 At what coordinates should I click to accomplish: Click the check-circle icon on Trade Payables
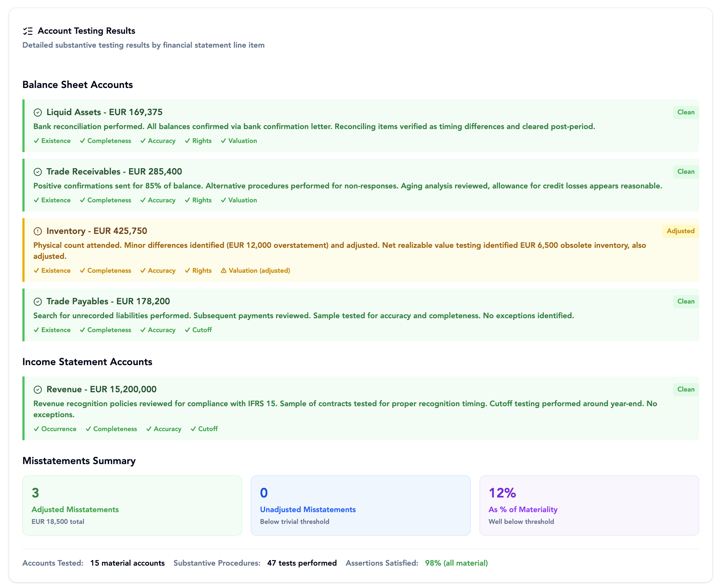[x=38, y=301]
